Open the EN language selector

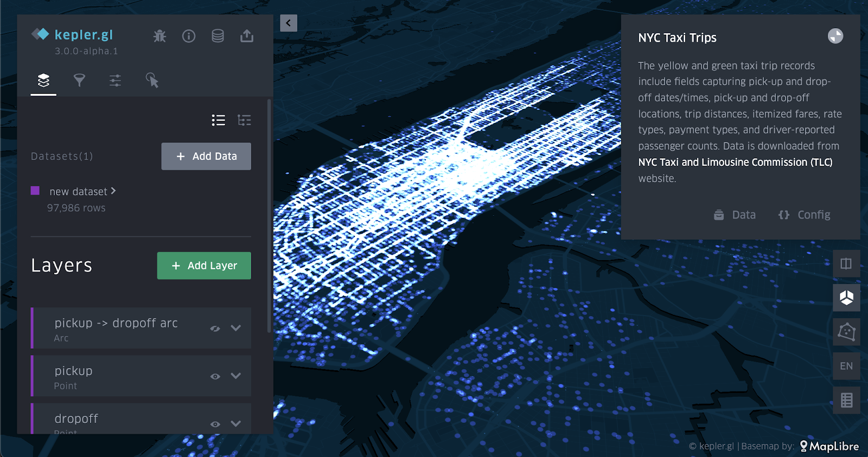846,366
